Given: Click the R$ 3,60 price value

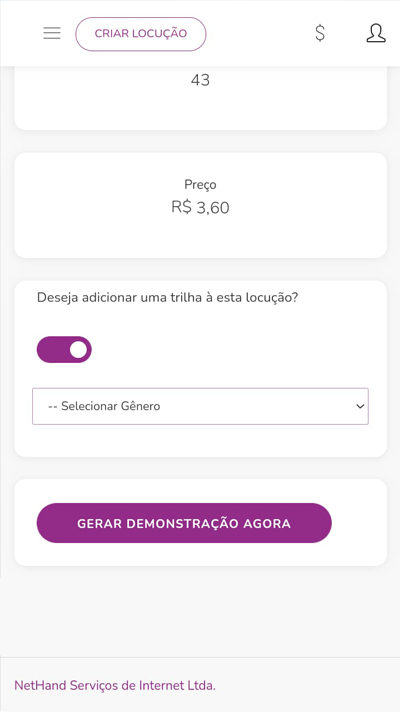Looking at the screenshot, I should pos(200,208).
